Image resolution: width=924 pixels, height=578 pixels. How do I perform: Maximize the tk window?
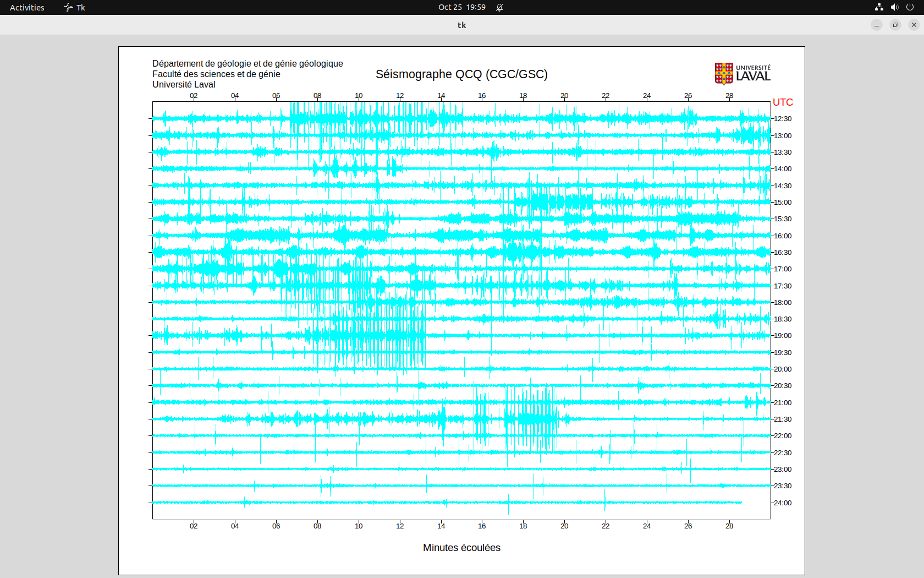pos(895,25)
